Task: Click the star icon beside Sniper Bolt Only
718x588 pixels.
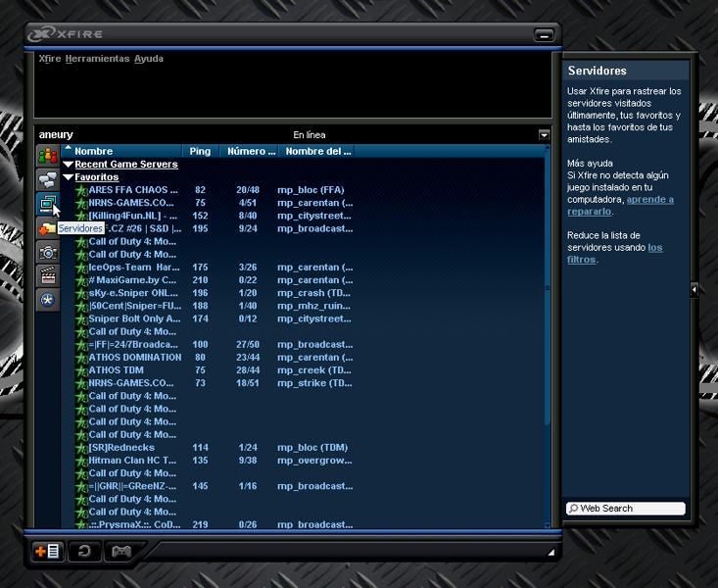Action: (81, 318)
